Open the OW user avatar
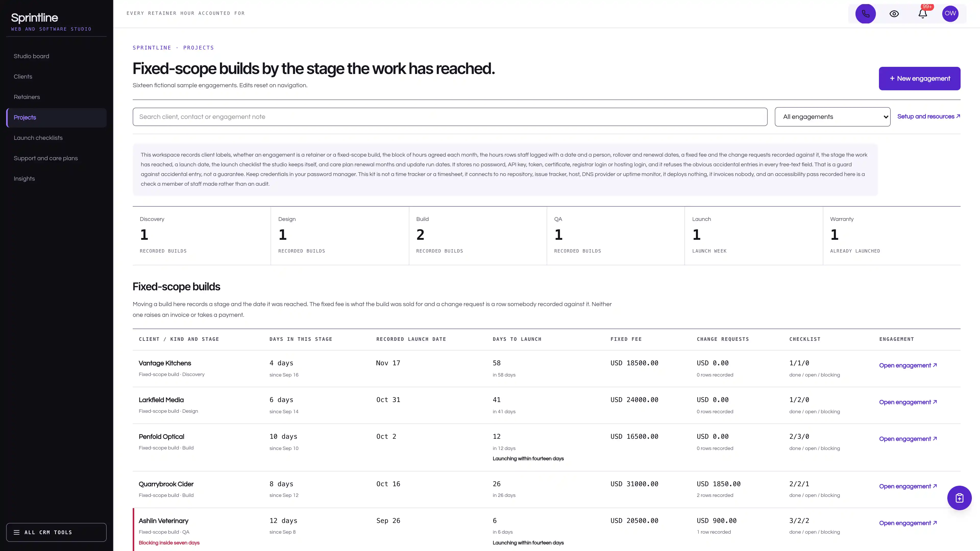This screenshot has height=551, width=980. [950, 14]
